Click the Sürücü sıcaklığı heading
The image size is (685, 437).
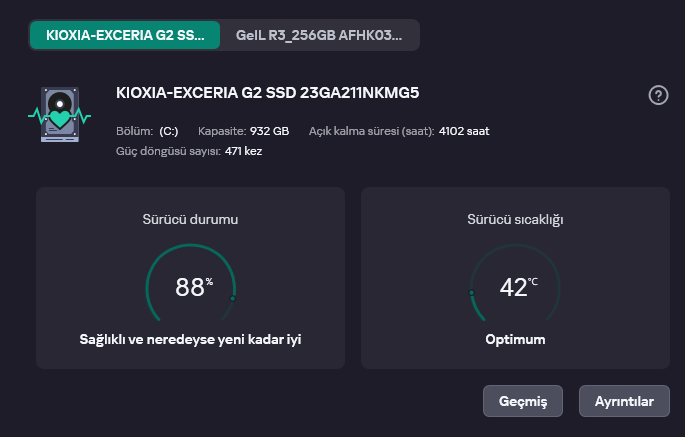click(515, 218)
